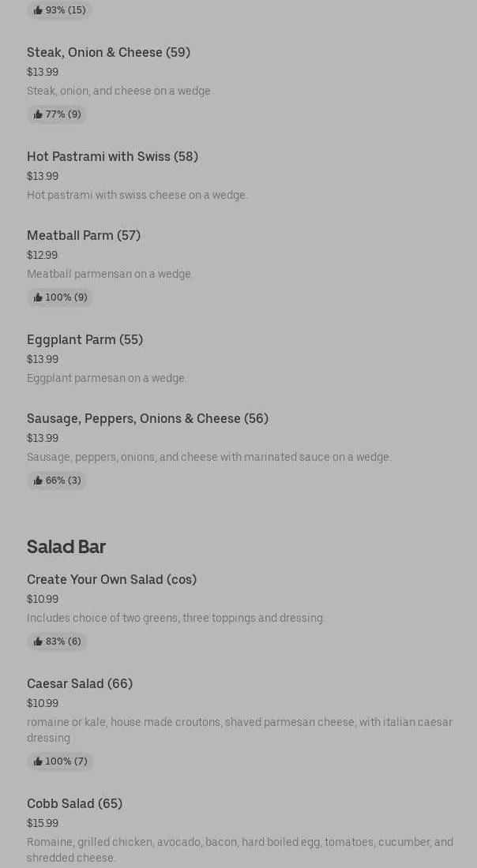The height and width of the screenshot is (868, 477).
Task: Open the Steak, Onion & Cheese (59) item
Action: 108,52
